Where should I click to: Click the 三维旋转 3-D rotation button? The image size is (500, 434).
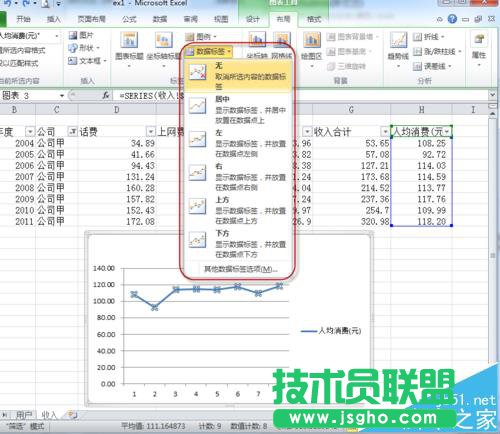(x=346, y=66)
